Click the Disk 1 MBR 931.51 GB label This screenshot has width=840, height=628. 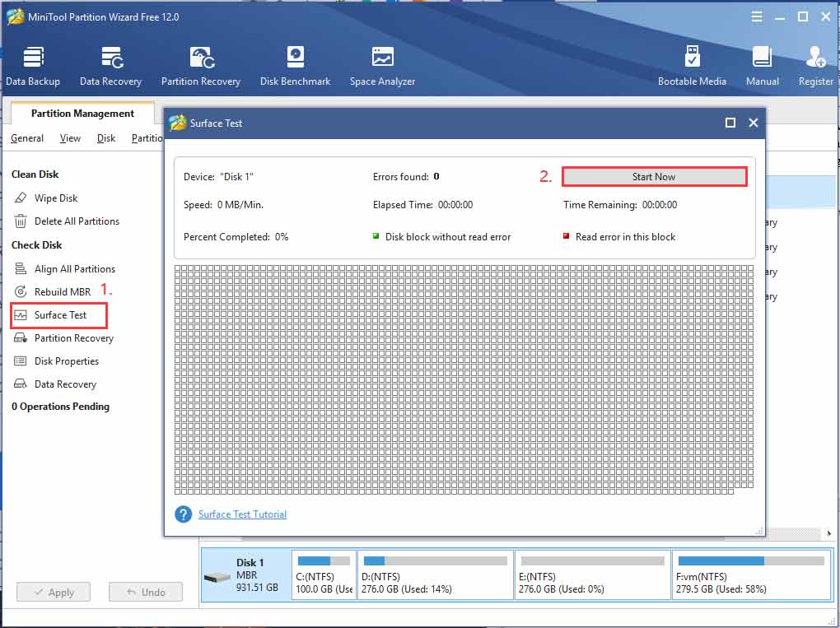click(257, 575)
